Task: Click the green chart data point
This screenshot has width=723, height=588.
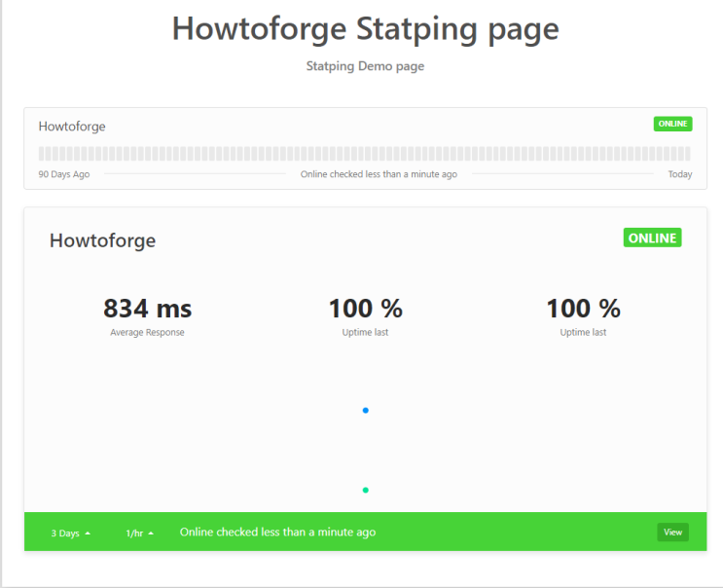Action: pos(365,491)
